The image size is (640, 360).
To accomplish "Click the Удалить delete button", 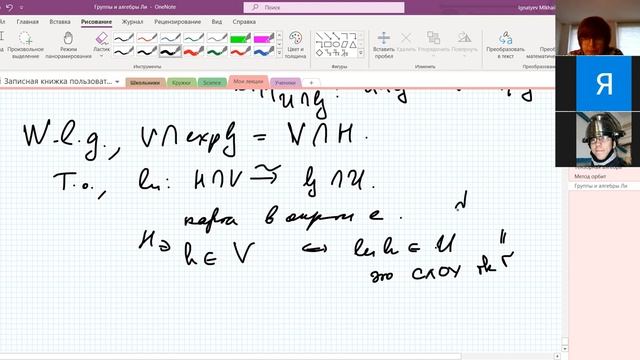I will point(406,42).
